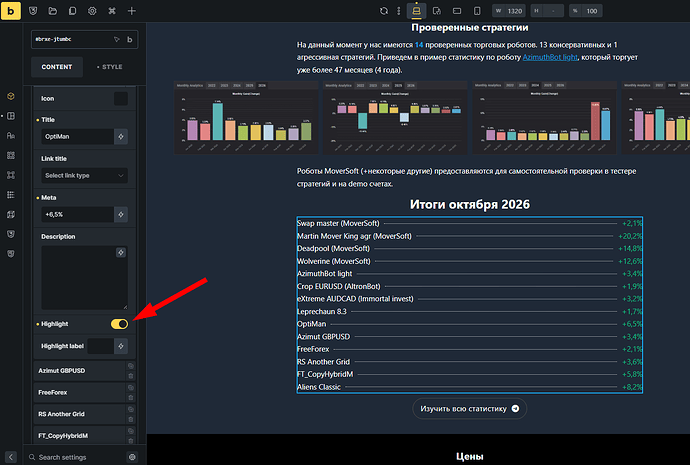This screenshot has width=690, height=465.
Task: Select the Aliens Classic row in list
Action: tap(470, 387)
